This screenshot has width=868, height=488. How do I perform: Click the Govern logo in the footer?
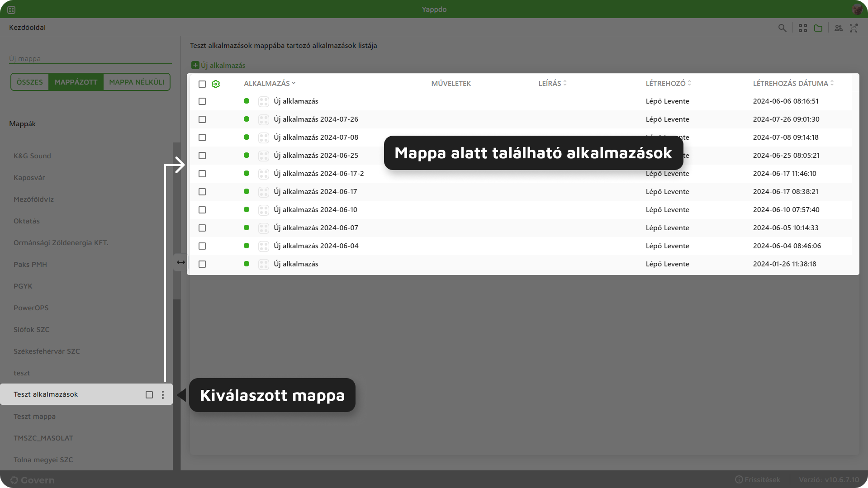click(32, 480)
